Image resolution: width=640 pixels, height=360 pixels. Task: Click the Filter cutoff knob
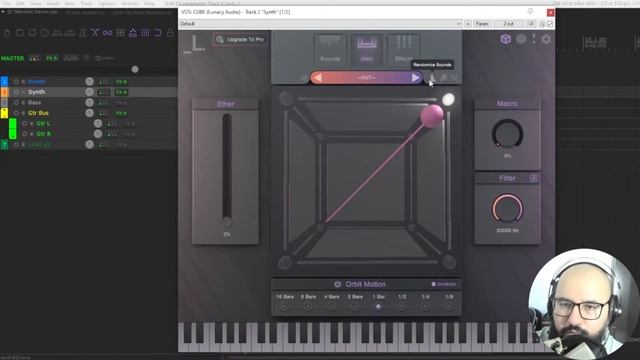point(507,209)
